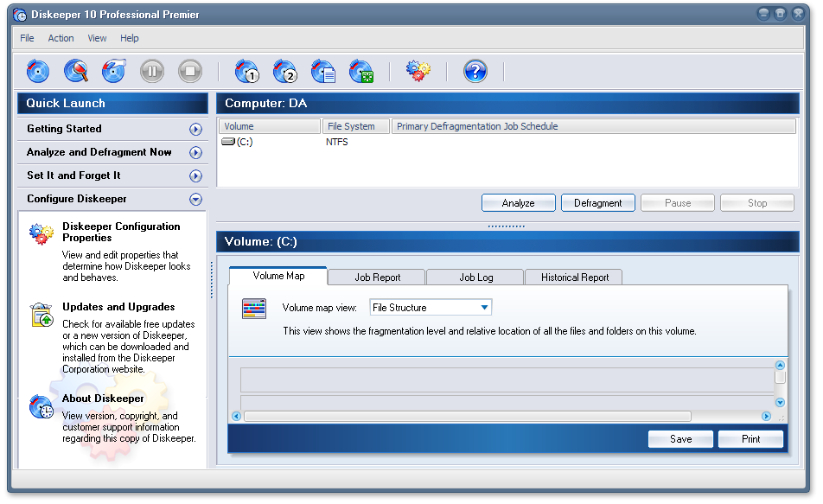Click the vertical dotted splitter beside Quick Launch

(212, 280)
